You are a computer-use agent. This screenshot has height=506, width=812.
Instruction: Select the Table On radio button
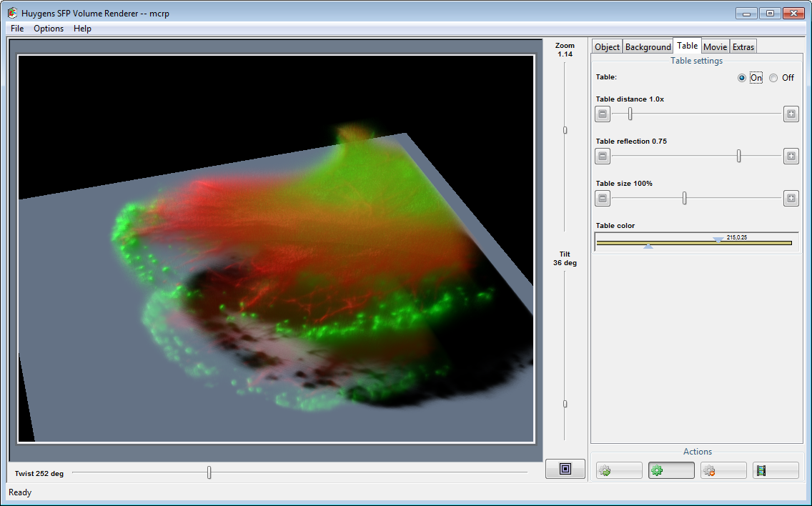pos(742,78)
